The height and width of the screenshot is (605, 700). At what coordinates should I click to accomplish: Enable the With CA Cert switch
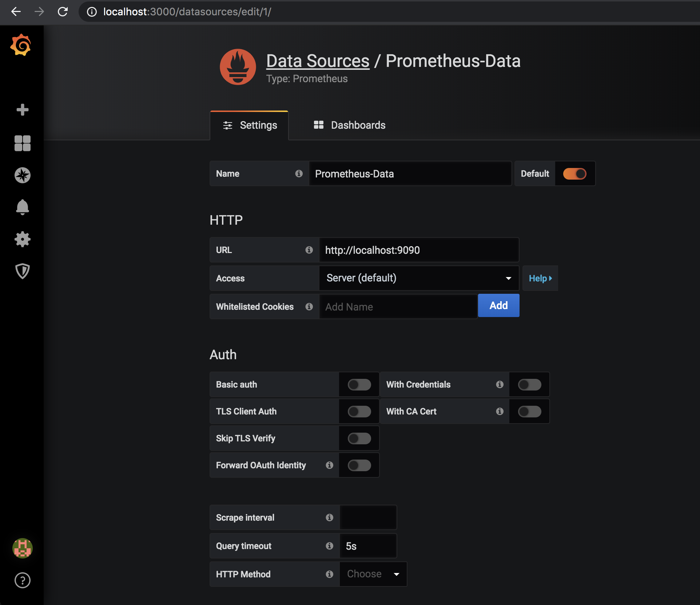[530, 412]
